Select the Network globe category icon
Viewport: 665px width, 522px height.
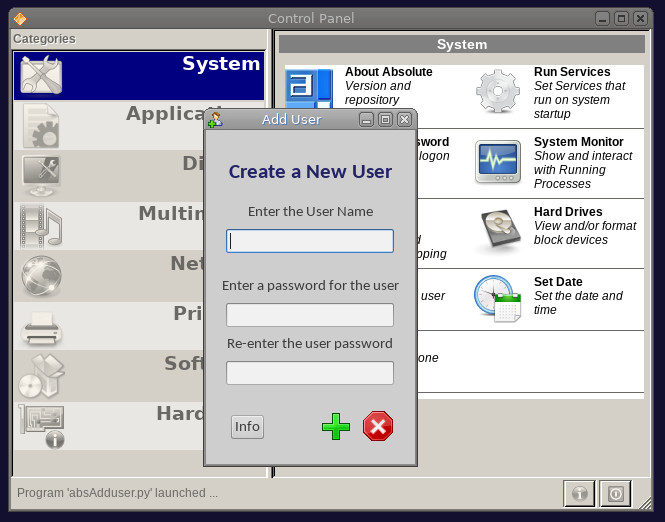pyautogui.click(x=42, y=276)
